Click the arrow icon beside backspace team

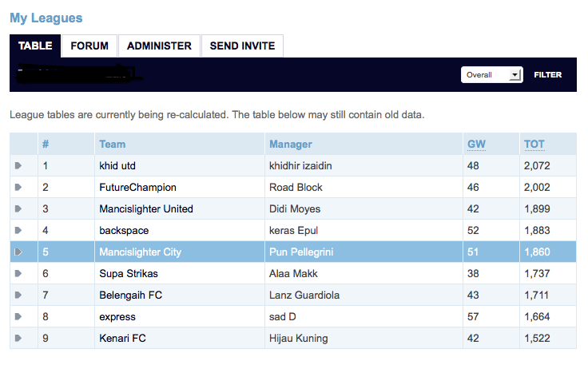(x=18, y=230)
